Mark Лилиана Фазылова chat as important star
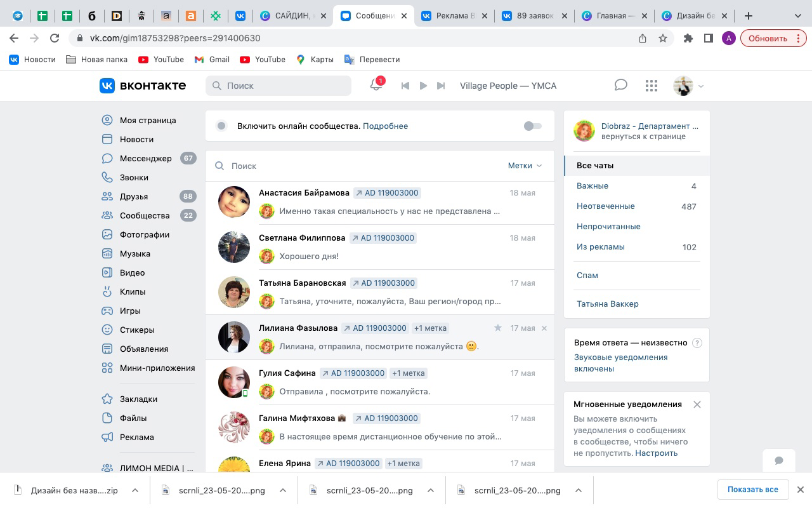This screenshot has height=508, width=812. [x=498, y=328]
